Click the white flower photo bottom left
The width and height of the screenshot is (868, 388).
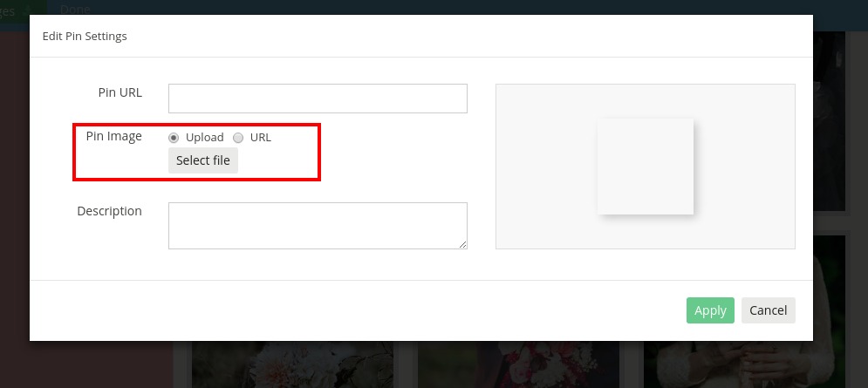point(292,364)
